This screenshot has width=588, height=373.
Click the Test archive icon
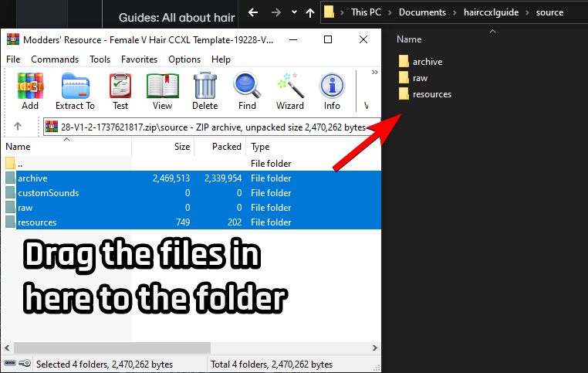[120, 90]
